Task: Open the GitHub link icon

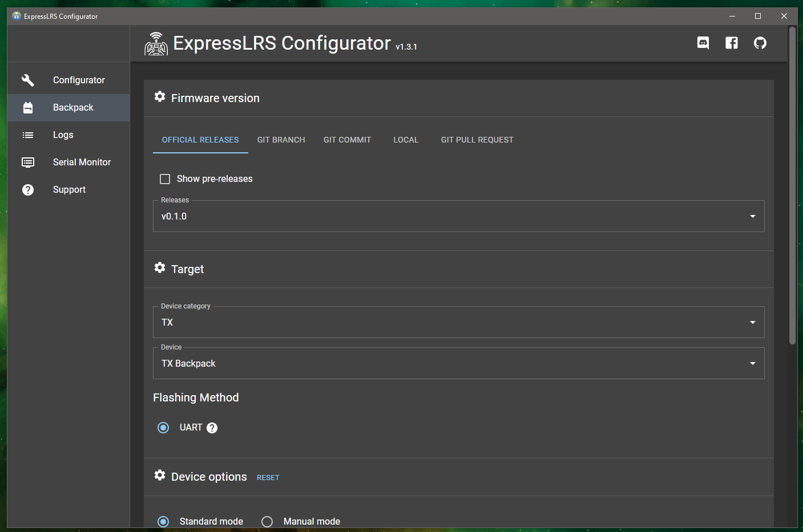Action: [760, 43]
